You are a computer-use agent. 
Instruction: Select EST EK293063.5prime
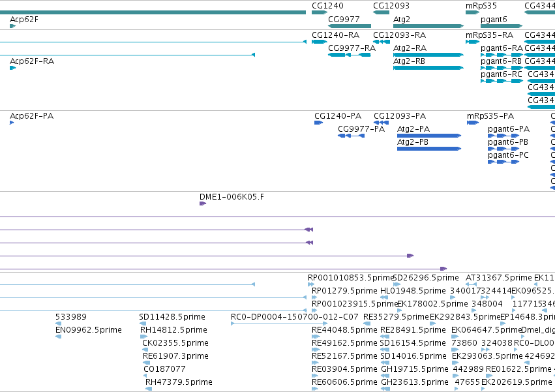[x=487, y=356]
